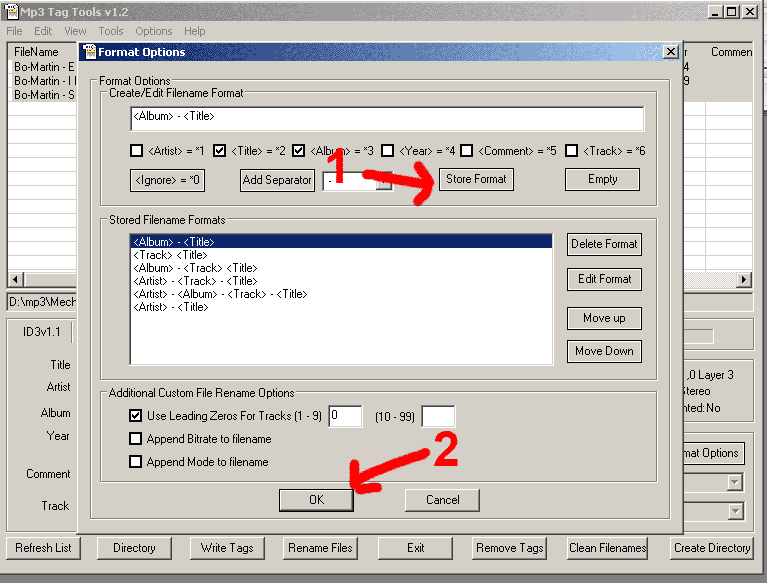Open the Help menu
767x583 pixels.
[195, 31]
